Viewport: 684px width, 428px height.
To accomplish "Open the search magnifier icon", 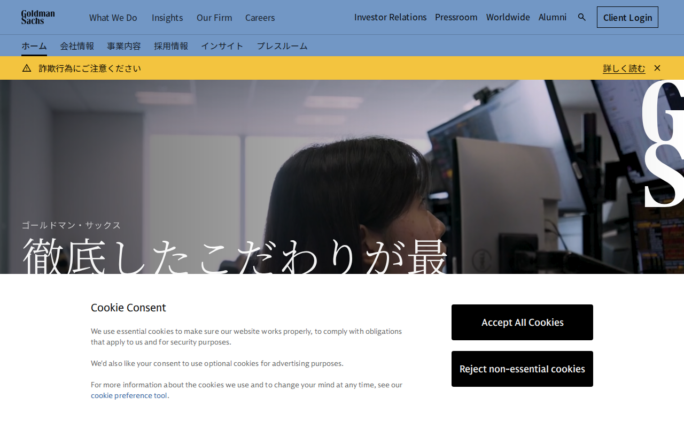I will coord(582,17).
